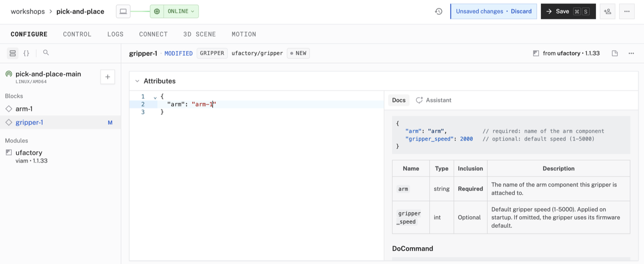Switch to the CONTROL tab

[x=77, y=34]
